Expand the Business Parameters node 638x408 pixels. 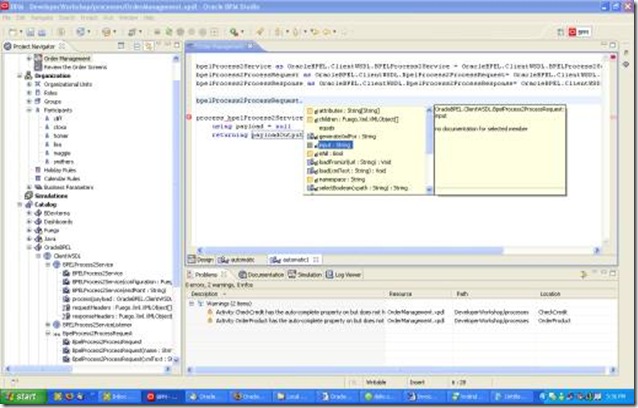[29, 187]
